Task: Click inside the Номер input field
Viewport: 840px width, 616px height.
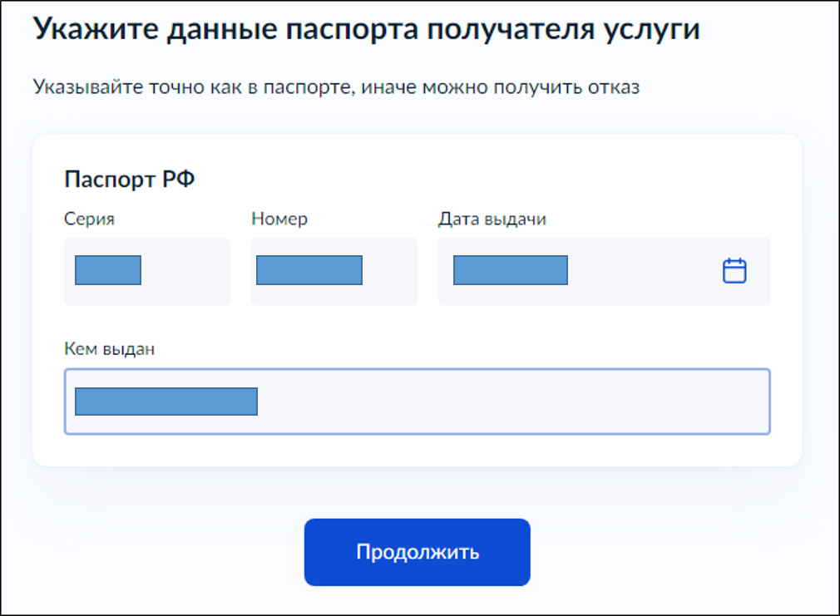Action: click(333, 271)
